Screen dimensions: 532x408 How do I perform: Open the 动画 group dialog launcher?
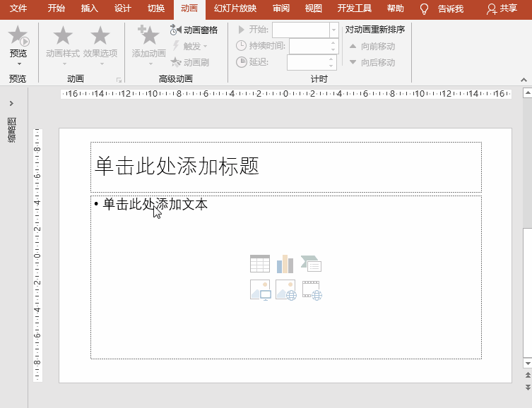119,80
